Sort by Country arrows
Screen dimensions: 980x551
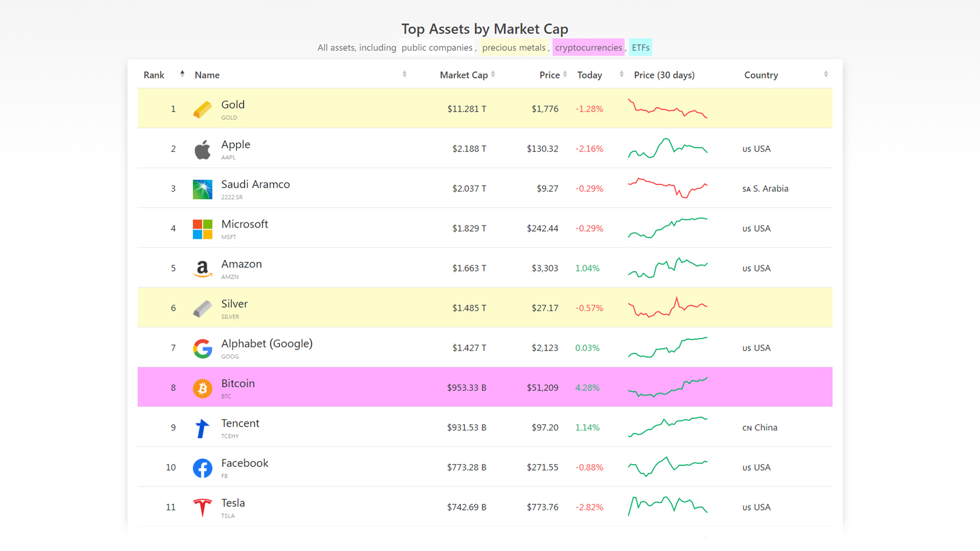826,74
